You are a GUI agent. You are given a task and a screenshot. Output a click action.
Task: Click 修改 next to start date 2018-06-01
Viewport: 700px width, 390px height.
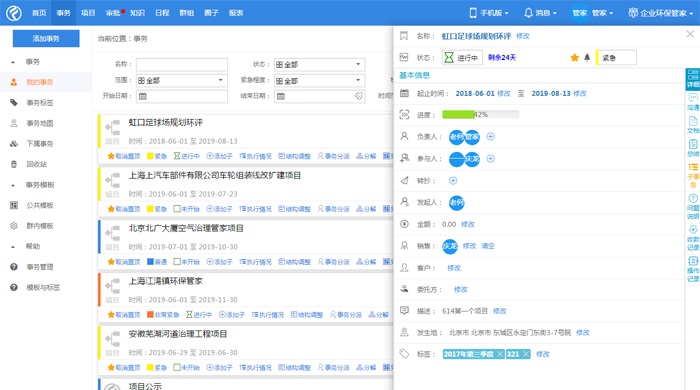pyautogui.click(x=504, y=93)
